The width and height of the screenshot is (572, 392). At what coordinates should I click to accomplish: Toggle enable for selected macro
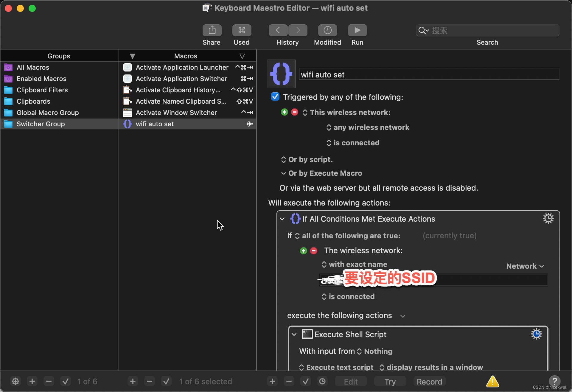click(x=166, y=381)
